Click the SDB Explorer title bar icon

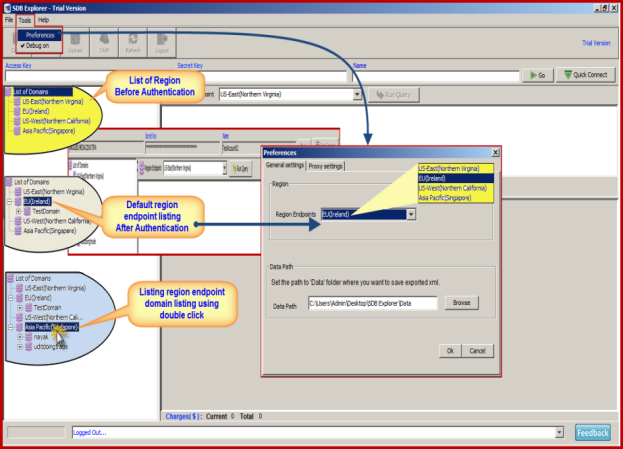[x=7, y=8]
